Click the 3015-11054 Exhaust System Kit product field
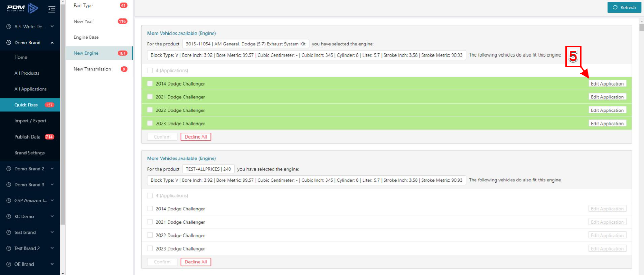The width and height of the screenshot is (644, 275). click(246, 44)
